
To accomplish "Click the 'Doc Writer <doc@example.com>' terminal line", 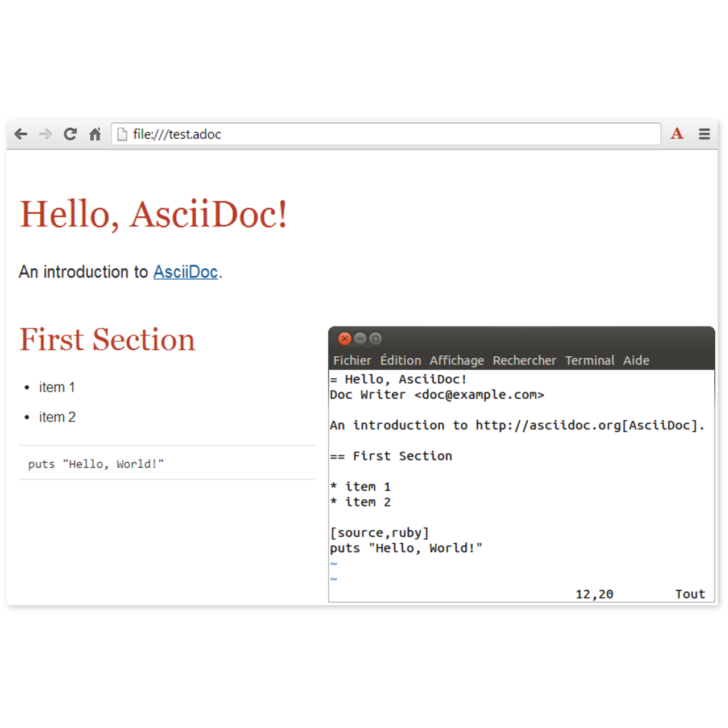I will (437, 395).
